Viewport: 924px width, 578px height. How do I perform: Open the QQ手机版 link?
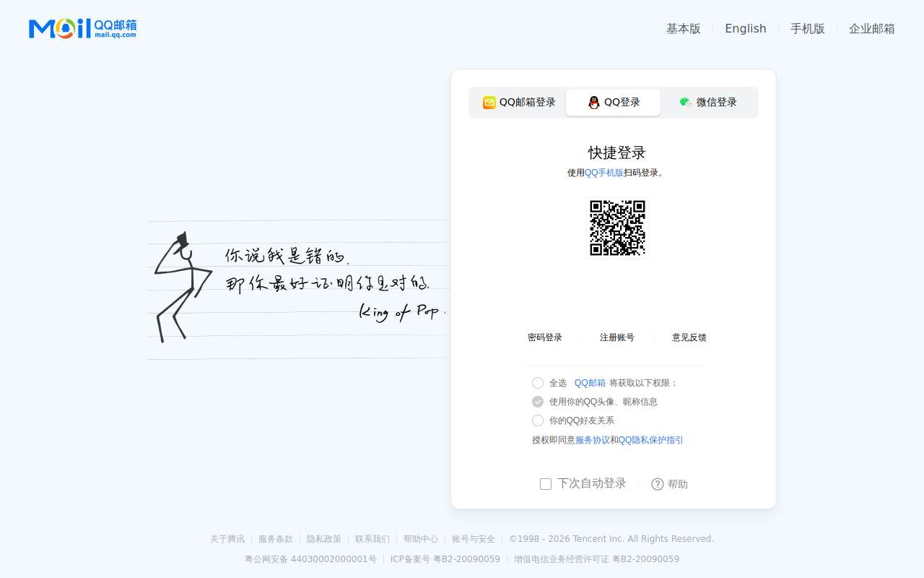pos(604,173)
